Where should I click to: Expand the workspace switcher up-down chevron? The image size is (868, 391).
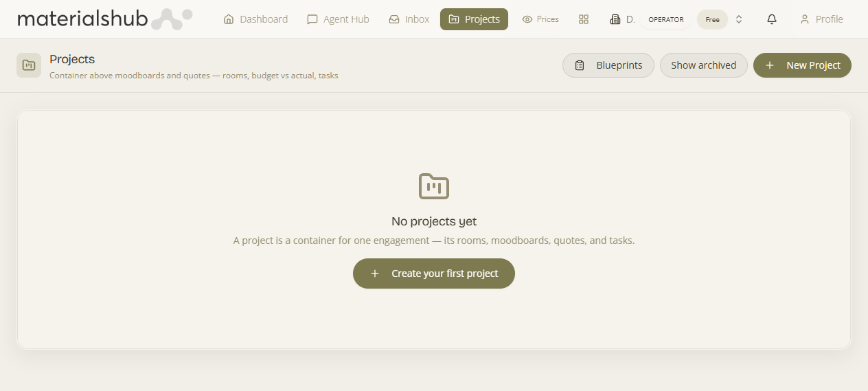(x=739, y=19)
